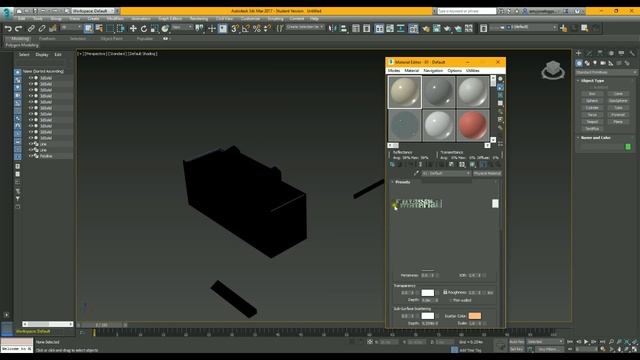Open the Selected key filter dropdown
Image resolution: width=640 pixels, height=360 pixels.
545,342
